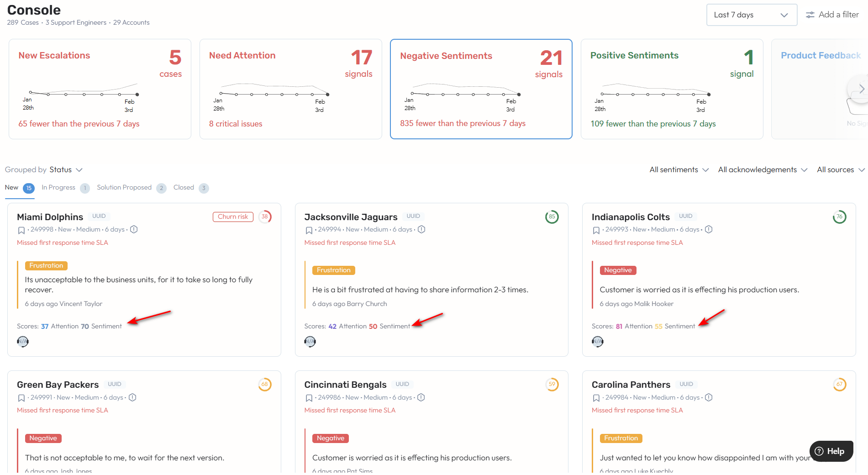Click the SLA info icon on Green Bay Packers
The height and width of the screenshot is (475, 868).
coord(132,397)
